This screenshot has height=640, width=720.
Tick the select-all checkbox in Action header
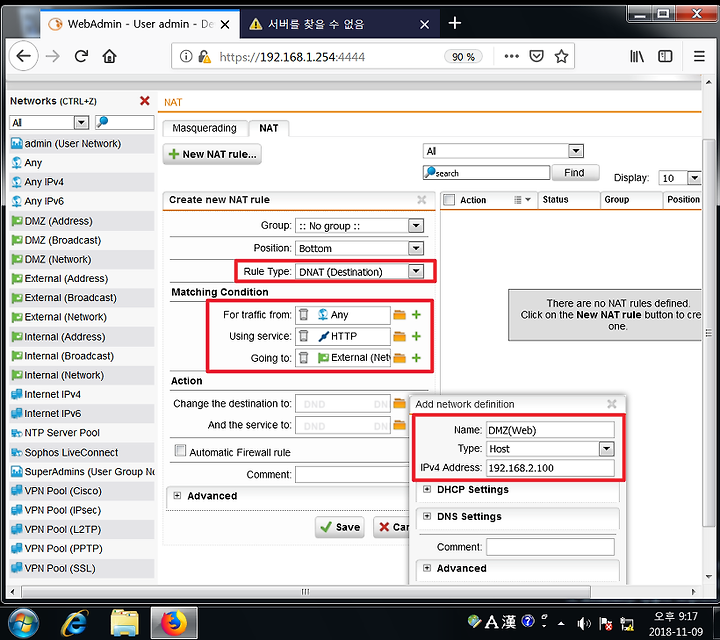[x=449, y=200]
